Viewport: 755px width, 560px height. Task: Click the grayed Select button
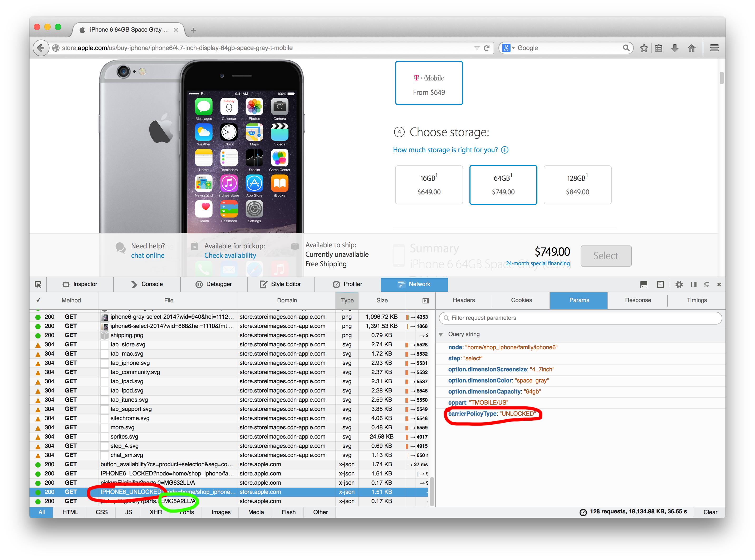click(605, 256)
